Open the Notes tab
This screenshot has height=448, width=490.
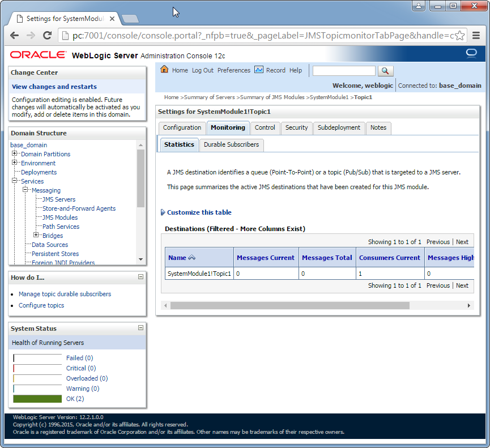[378, 128]
